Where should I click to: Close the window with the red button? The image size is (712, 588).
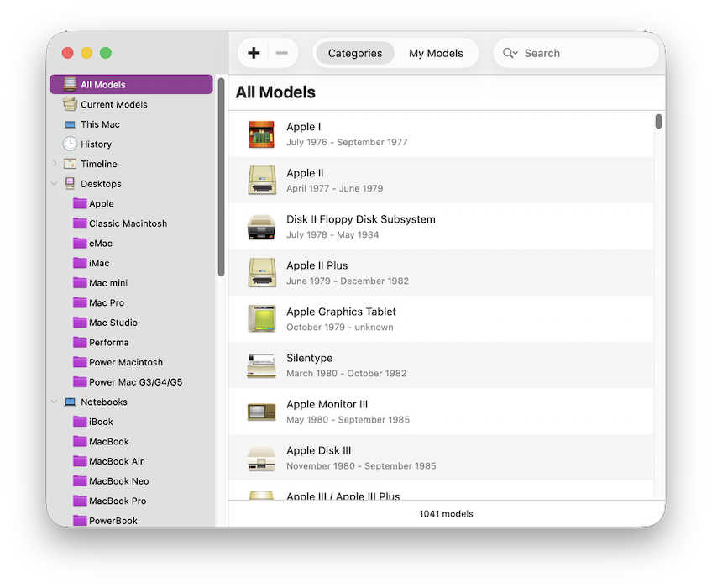(x=68, y=53)
